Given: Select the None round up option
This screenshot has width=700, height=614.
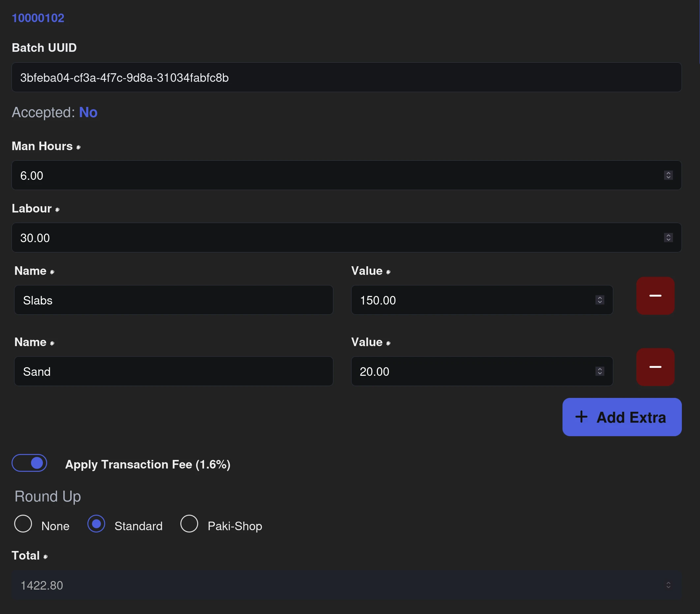Looking at the screenshot, I should point(23,524).
